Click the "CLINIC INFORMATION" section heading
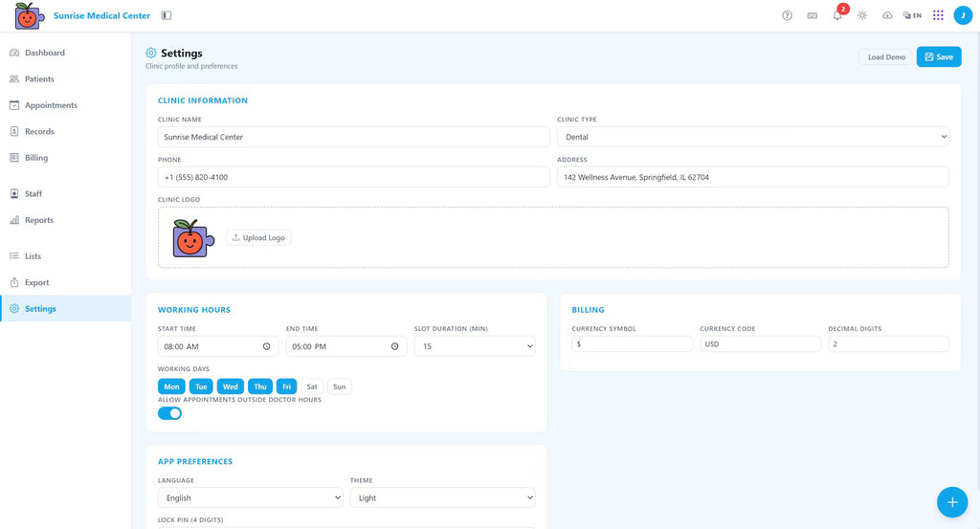 tap(203, 100)
